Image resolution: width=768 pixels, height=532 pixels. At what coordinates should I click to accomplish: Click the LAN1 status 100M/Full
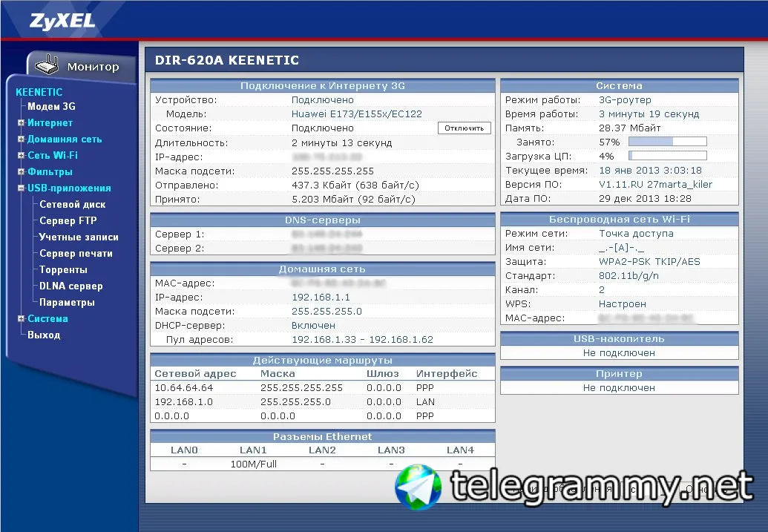pyautogui.click(x=253, y=464)
